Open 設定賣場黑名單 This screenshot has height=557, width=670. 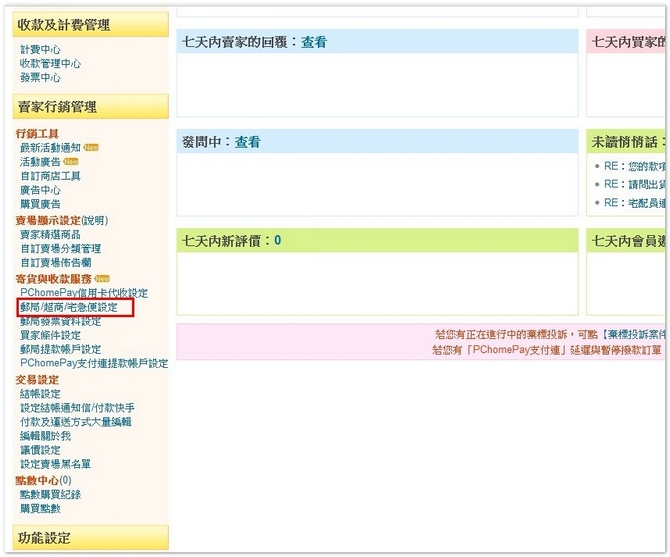55,464
